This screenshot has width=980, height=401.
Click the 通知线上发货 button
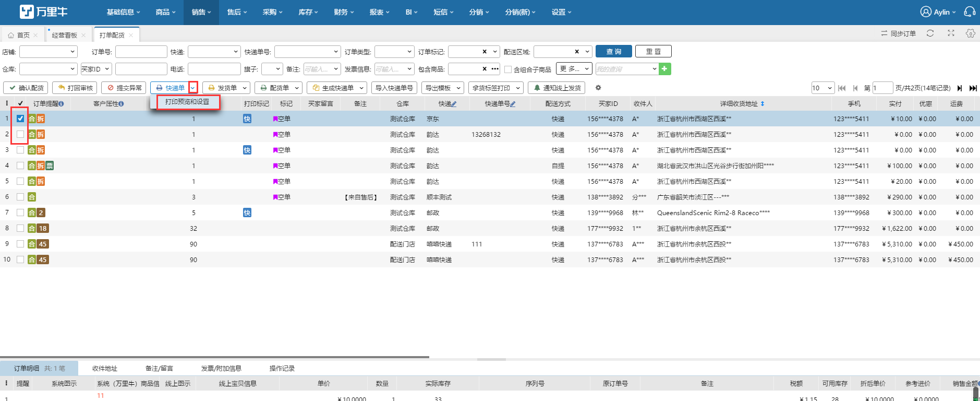556,88
